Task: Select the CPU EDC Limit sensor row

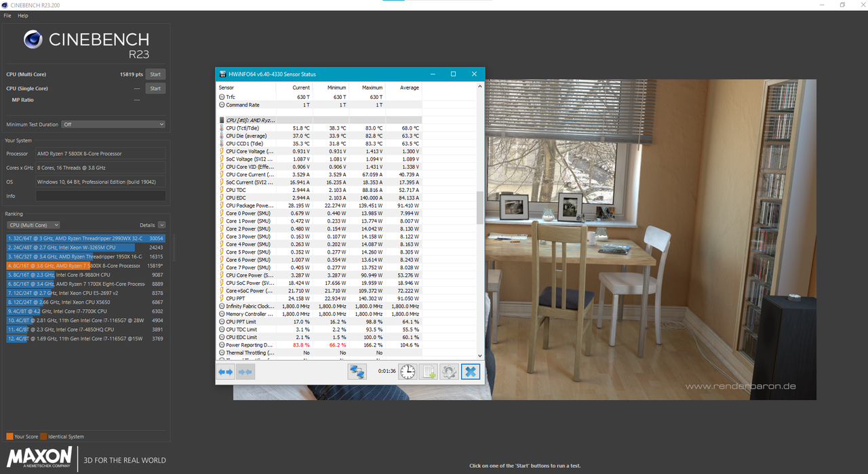Action: [319, 337]
